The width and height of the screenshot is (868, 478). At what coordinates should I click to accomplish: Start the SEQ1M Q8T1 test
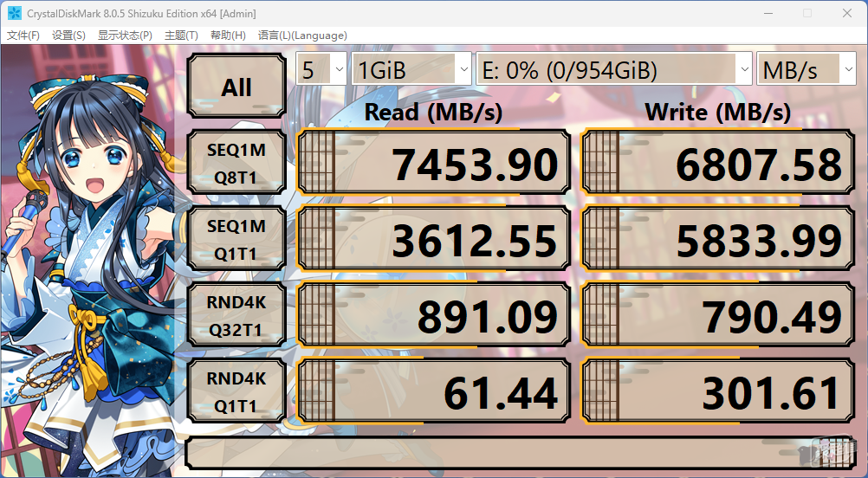click(x=236, y=163)
